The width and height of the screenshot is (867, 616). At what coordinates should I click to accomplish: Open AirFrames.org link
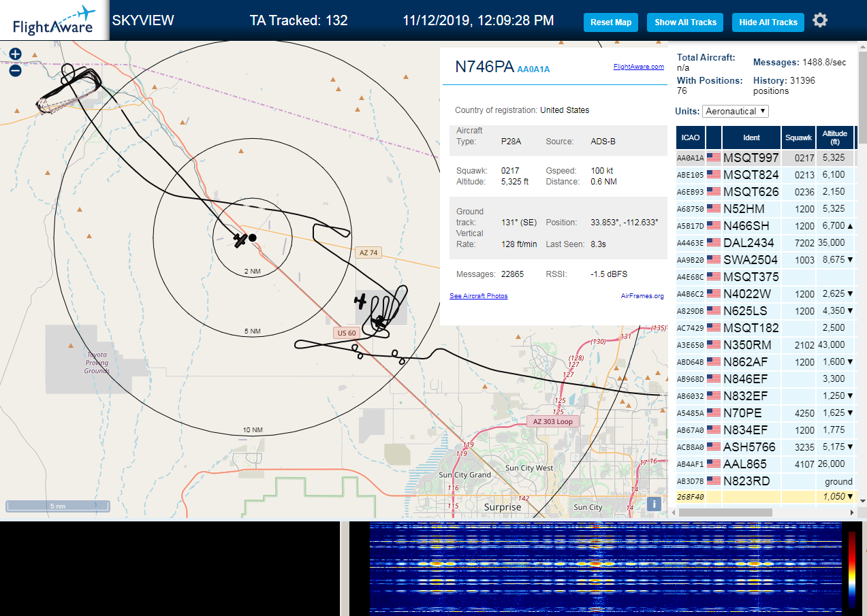tap(642, 296)
